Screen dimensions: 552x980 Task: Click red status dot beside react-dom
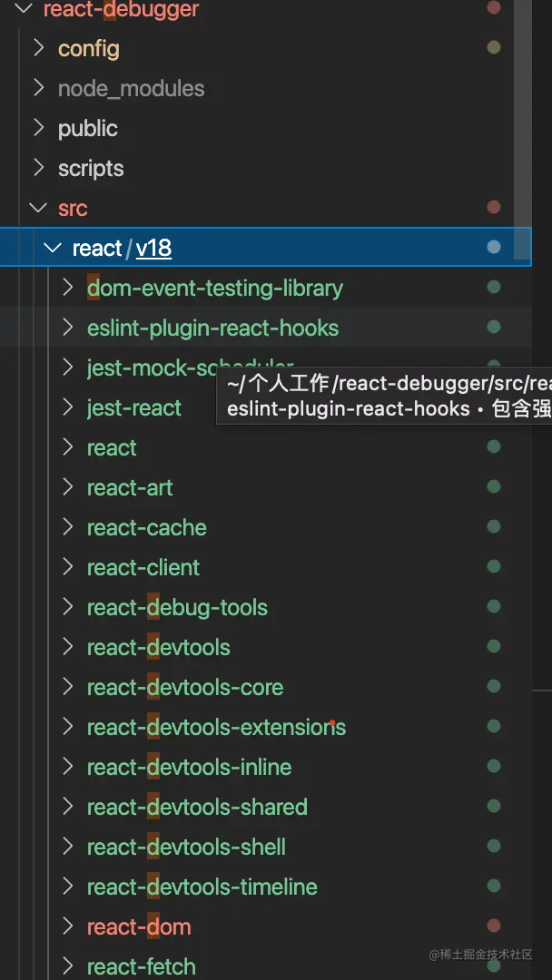(494, 926)
